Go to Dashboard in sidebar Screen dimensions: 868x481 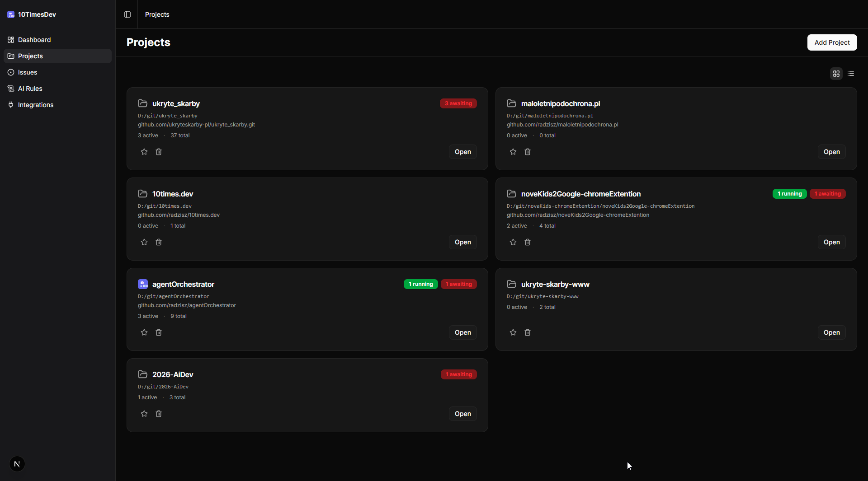34,40
